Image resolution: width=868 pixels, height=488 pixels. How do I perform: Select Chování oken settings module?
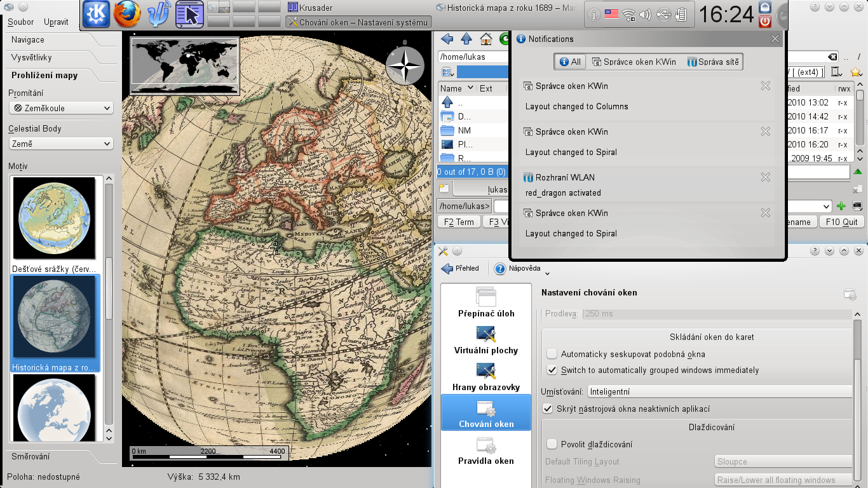[x=486, y=412]
